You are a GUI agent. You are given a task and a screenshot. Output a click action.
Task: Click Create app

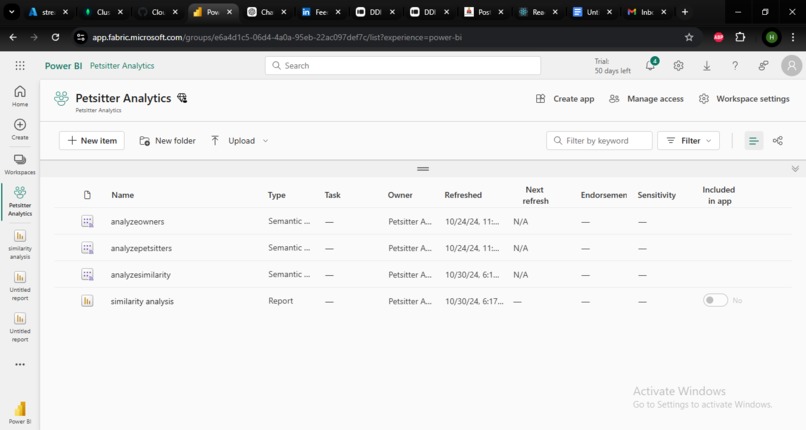coord(565,99)
